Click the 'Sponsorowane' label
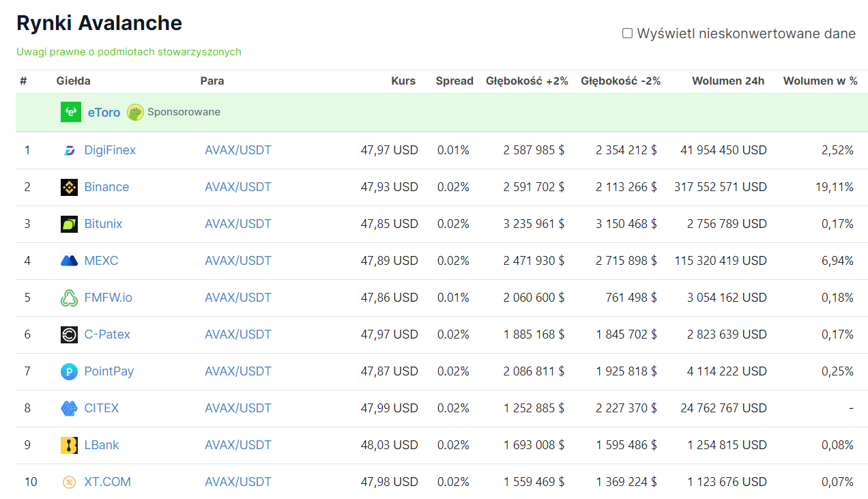 click(x=184, y=112)
